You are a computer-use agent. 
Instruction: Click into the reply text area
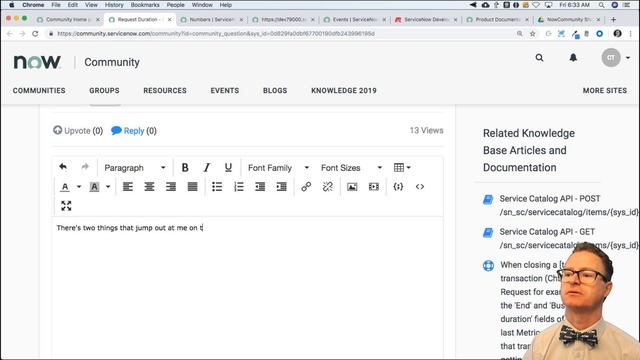click(x=248, y=288)
